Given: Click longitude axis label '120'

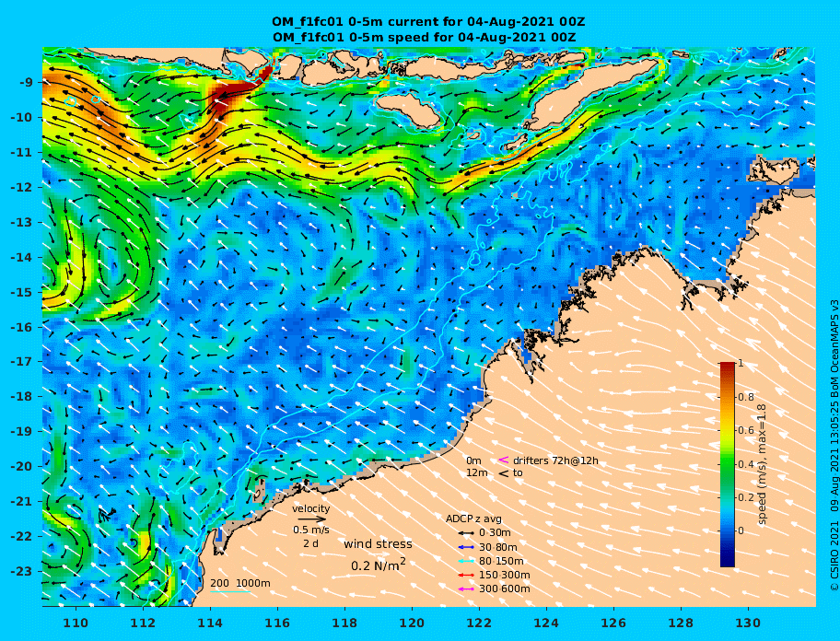Looking at the screenshot, I should pyautogui.click(x=412, y=623).
